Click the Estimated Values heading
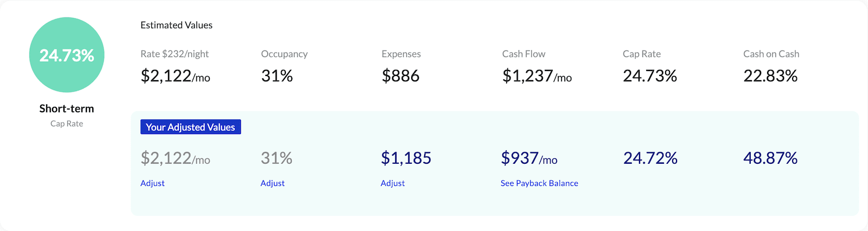The image size is (868, 231). pyautogui.click(x=176, y=25)
